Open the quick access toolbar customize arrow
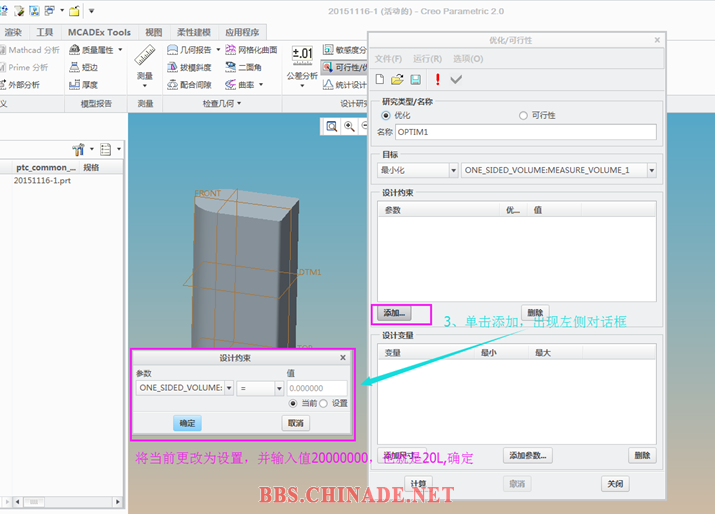Viewport: 715px width, 514px height. point(91,10)
